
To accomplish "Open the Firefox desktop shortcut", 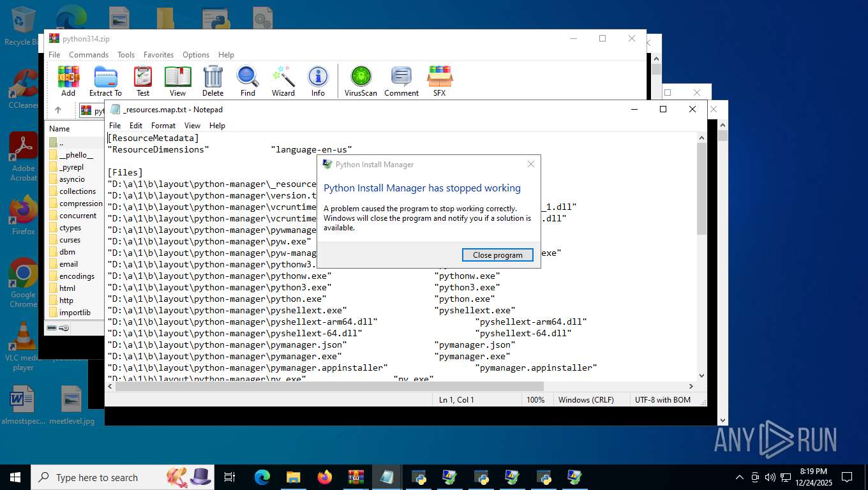I will [24, 216].
